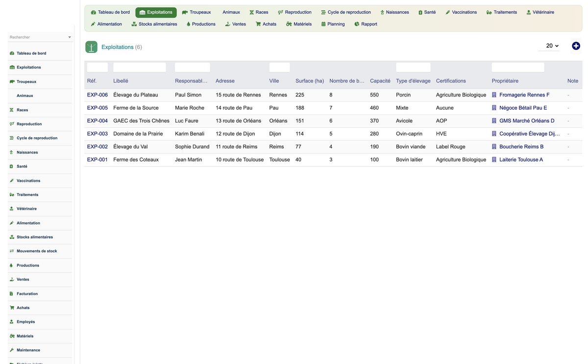
Task: Switch to the Cycle de reproduction top tab
Action: click(346, 12)
